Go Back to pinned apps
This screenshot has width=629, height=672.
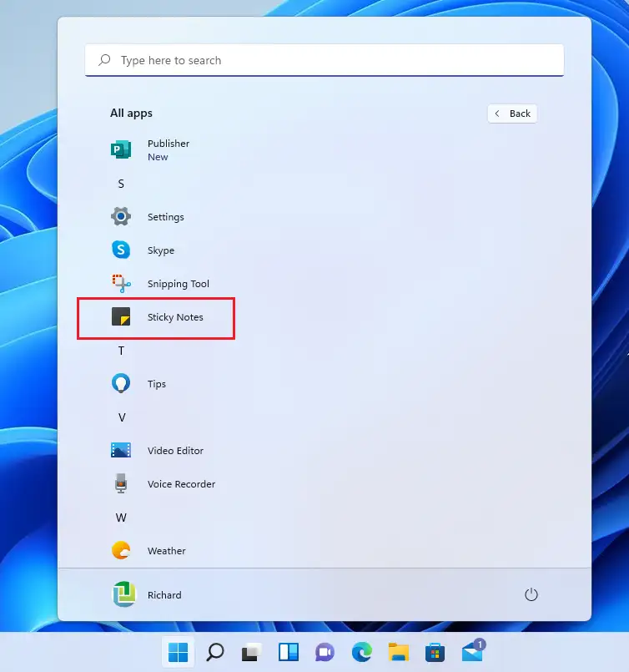[x=512, y=114]
